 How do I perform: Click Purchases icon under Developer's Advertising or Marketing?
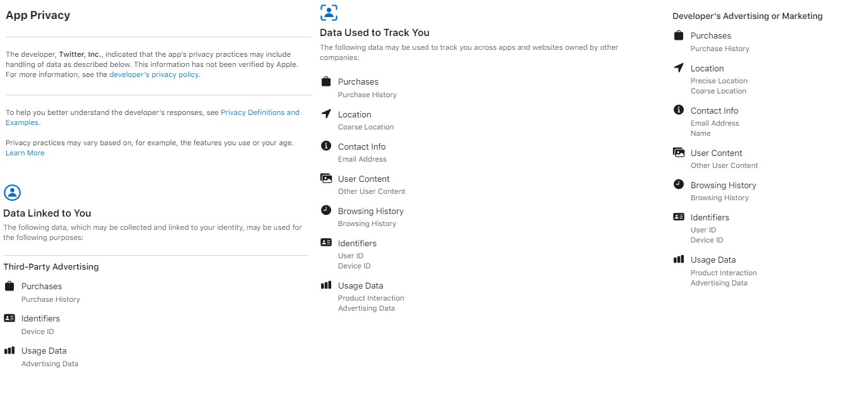pyautogui.click(x=679, y=35)
